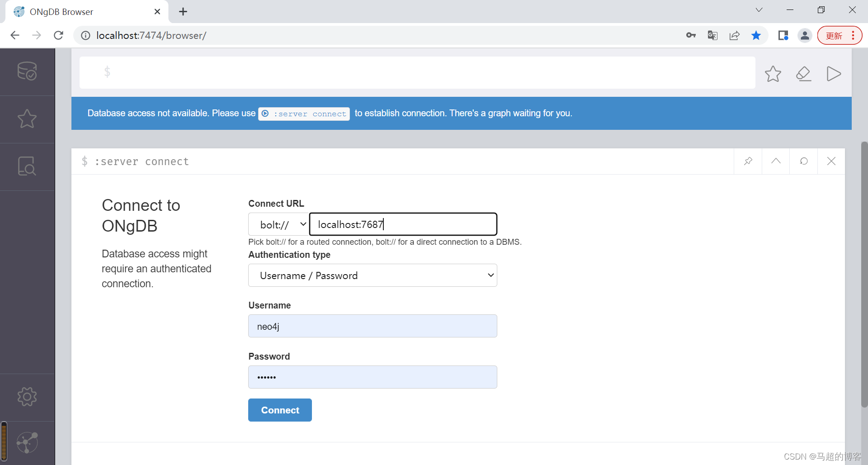Open the side panel icon
The height and width of the screenshot is (465, 868).
tap(783, 35)
